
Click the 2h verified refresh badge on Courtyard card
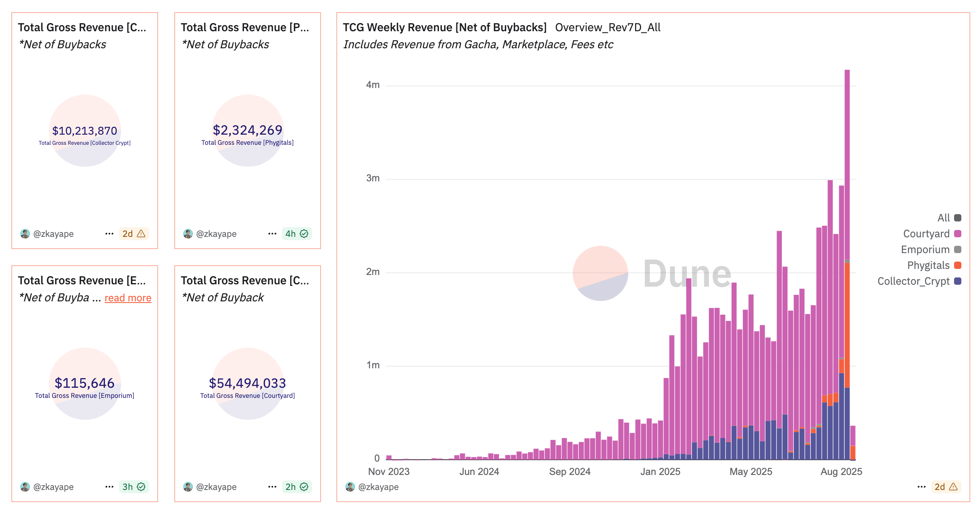tap(297, 487)
